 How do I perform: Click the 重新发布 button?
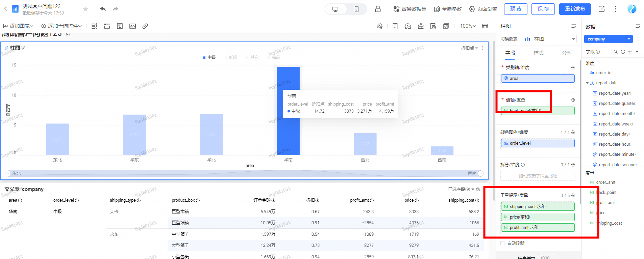point(575,9)
